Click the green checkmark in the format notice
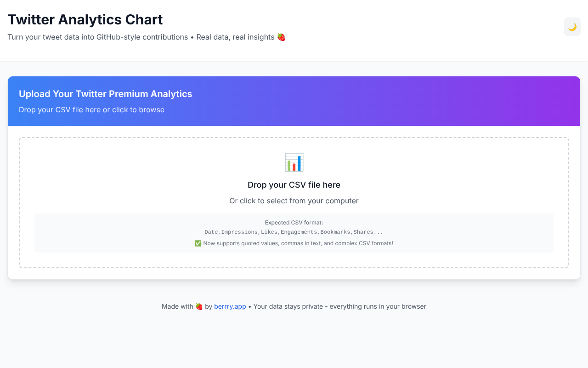The height and width of the screenshot is (368, 588). 198,243
